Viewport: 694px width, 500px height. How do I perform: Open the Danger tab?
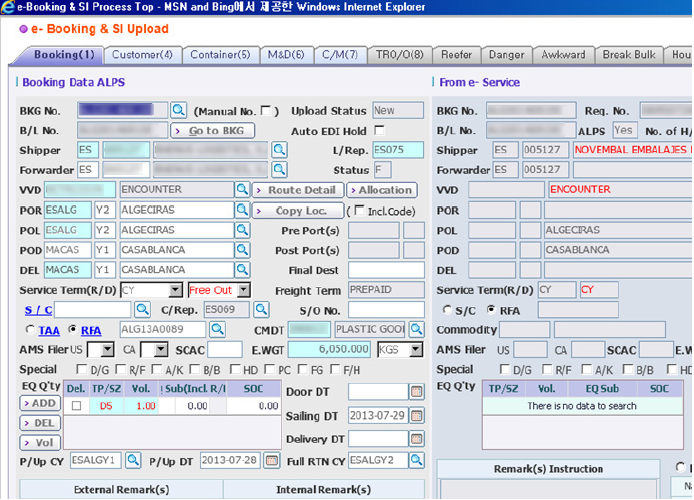coord(506,55)
